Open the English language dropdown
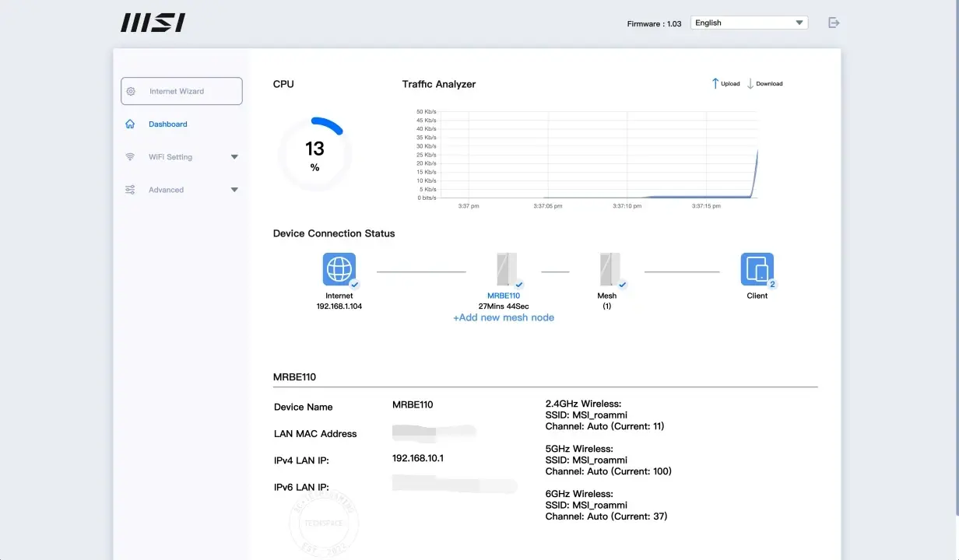959x560 pixels. [x=749, y=23]
